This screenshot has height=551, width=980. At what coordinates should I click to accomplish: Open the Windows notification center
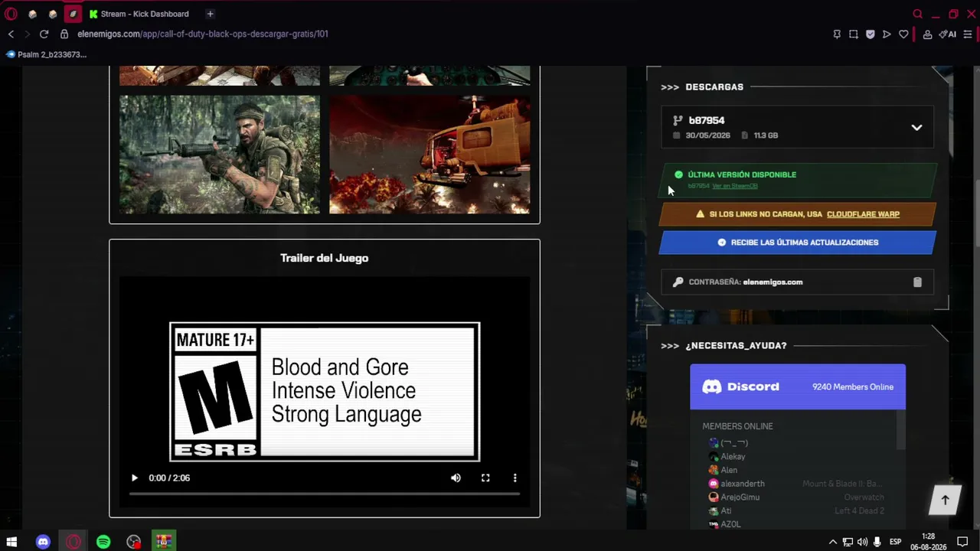click(x=962, y=542)
